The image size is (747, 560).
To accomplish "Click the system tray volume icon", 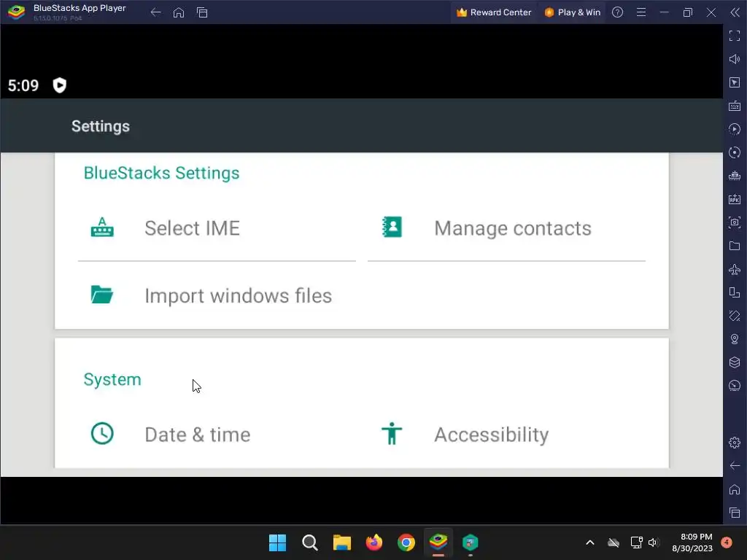I will click(653, 542).
